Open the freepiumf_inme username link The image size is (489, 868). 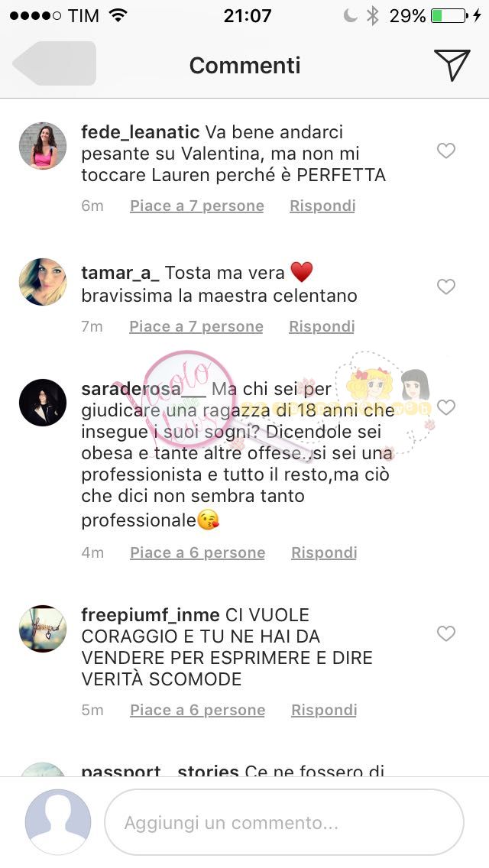click(150, 615)
